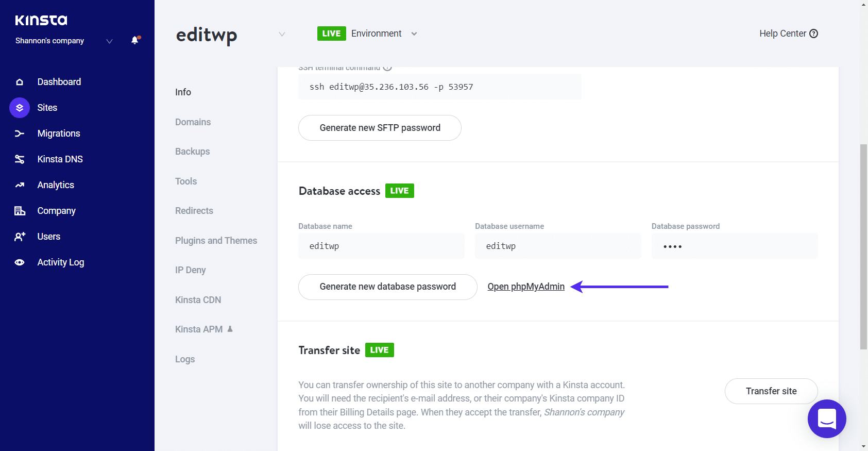Viewport: 868px width, 451px height.
Task: Click the Users add-person icon
Action: (20, 237)
